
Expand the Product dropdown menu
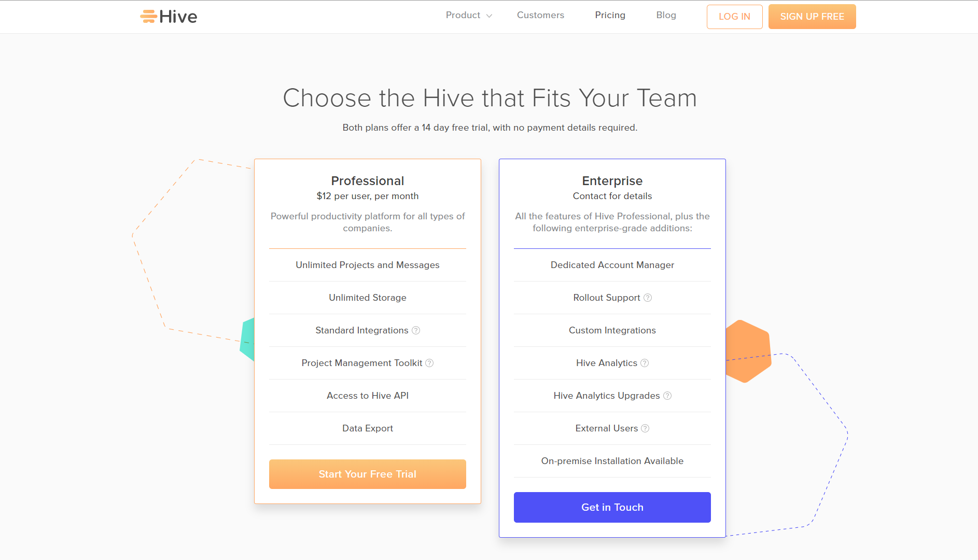463,16
